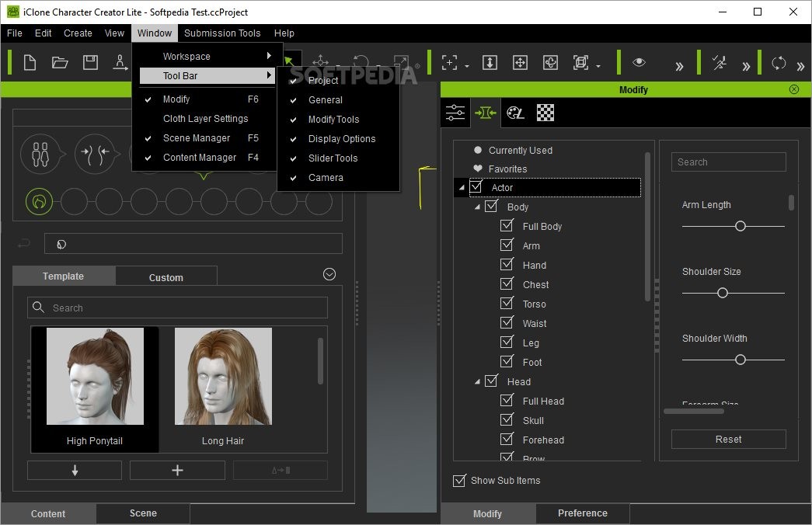Click the frame-selection camera icon

[580, 63]
